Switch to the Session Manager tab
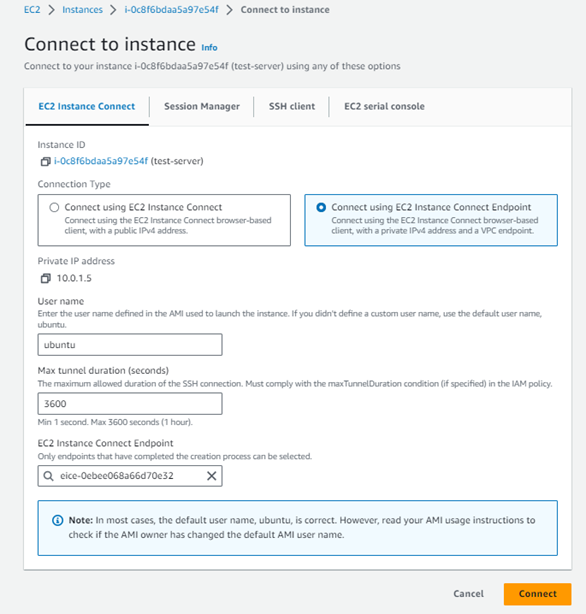This screenshot has width=586, height=614. tap(202, 107)
